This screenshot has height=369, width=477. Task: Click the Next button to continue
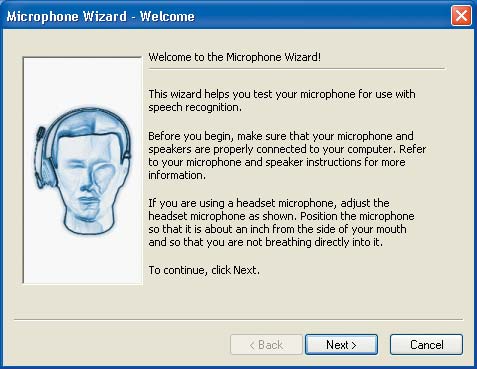341,344
